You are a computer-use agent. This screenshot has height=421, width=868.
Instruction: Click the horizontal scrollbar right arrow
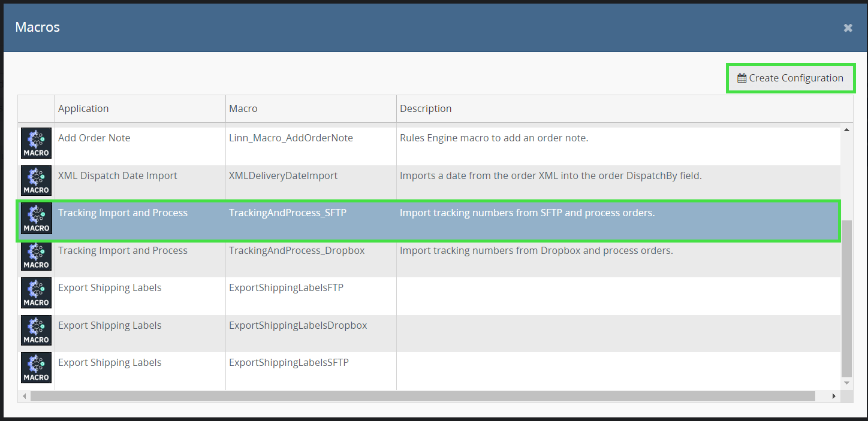click(833, 396)
